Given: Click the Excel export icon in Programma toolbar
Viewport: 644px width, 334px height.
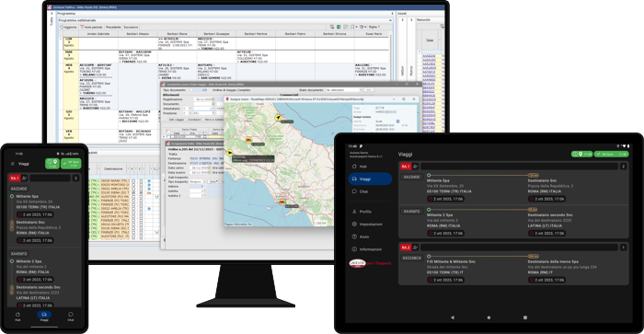Looking at the screenshot, I should pyautogui.click(x=339, y=27).
